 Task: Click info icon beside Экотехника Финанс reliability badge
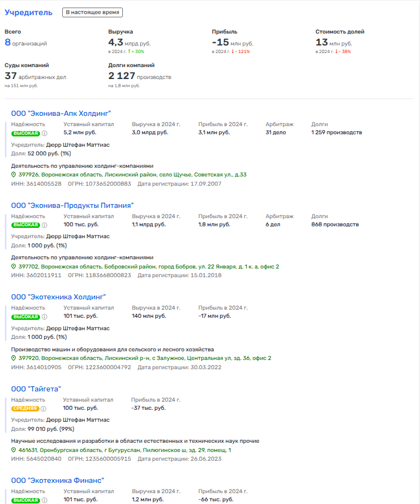45,500
